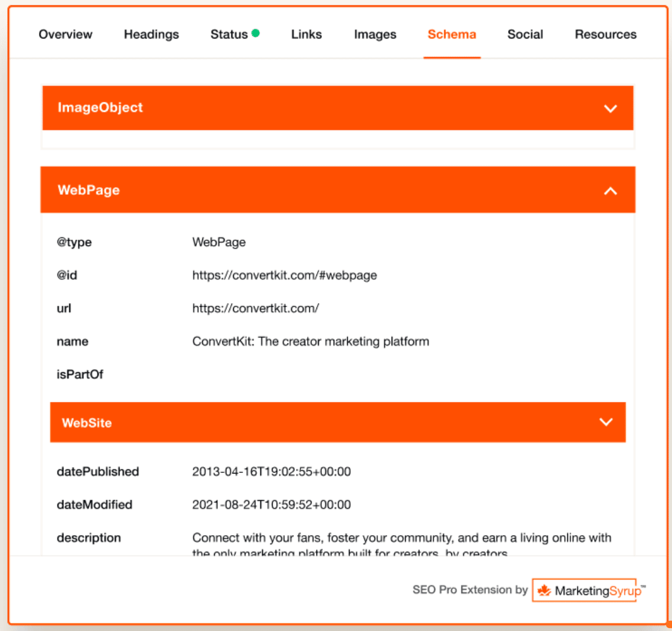The image size is (672, 631).
Task: Switch to the Images tab
Action: [375, 34]
